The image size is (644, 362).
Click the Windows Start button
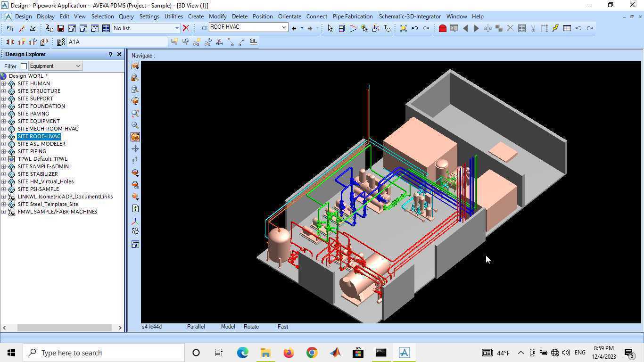point(11,353)
